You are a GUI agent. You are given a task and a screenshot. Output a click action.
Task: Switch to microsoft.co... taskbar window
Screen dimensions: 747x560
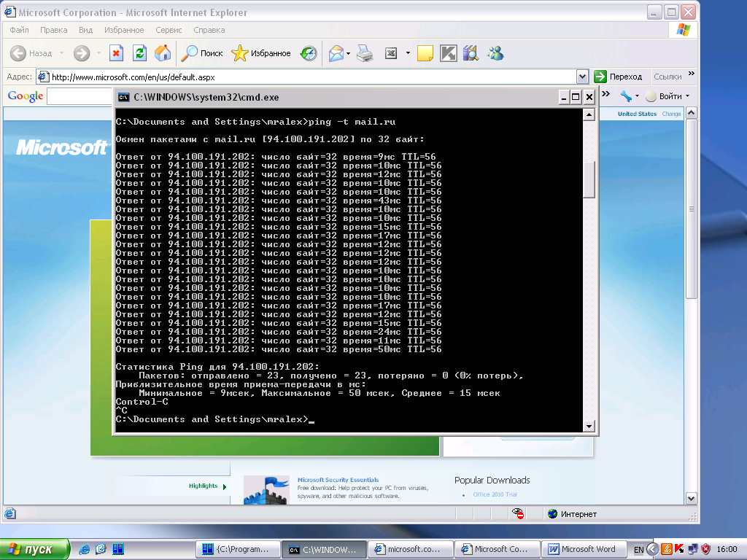[x=411, y=549]
